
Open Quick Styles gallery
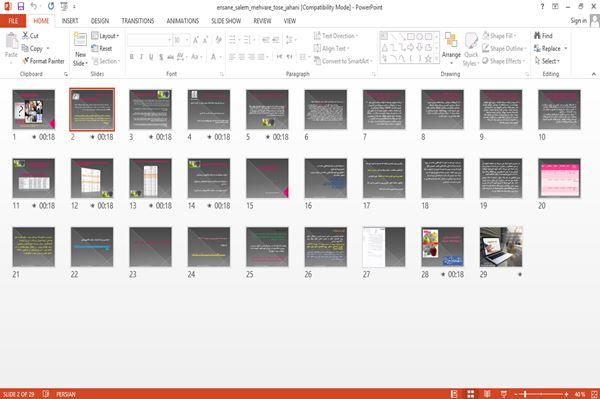(x=471, y=49)
